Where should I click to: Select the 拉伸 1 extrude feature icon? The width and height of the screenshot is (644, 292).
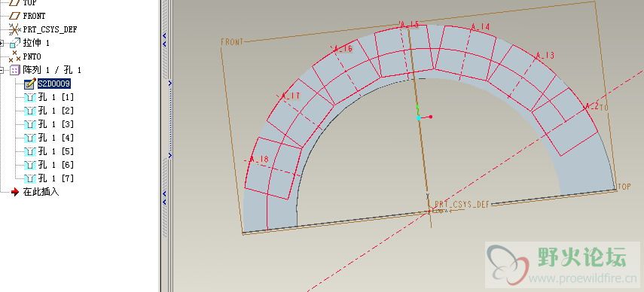pos(15,43)
